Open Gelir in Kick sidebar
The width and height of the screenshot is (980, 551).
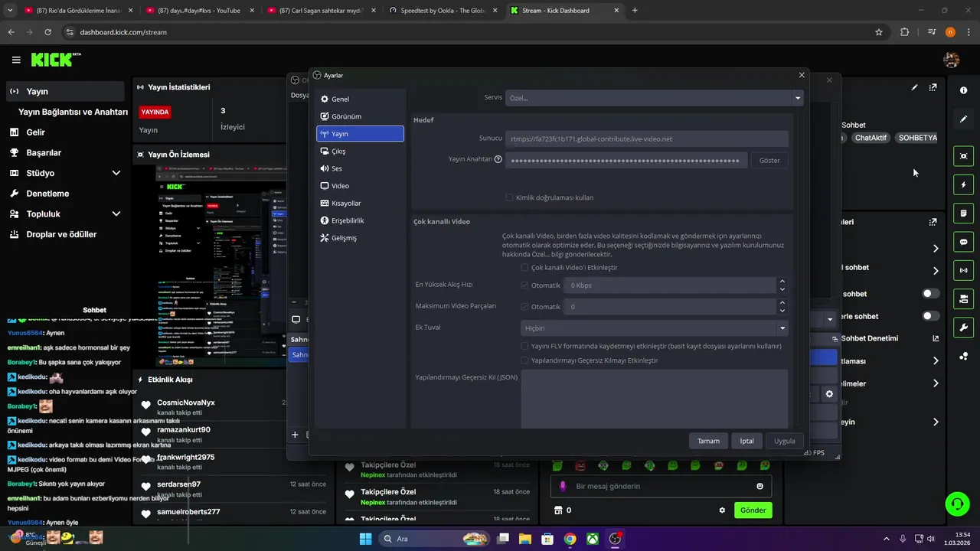click(64, 132)
